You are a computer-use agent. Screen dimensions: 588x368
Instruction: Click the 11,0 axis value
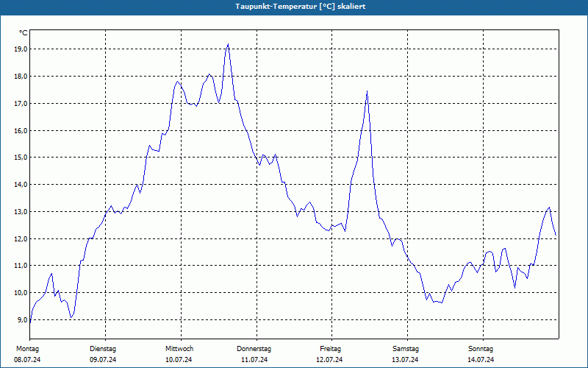(x=21, y=266)
